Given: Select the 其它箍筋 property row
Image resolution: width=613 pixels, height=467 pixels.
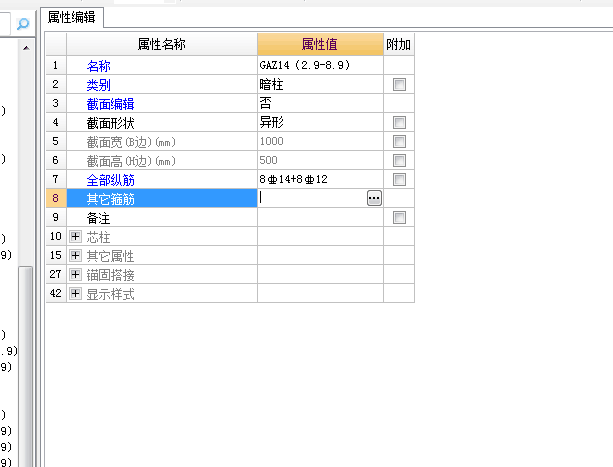Looking at the screenshot, I should pyautogui.click(x=162, y=199).
